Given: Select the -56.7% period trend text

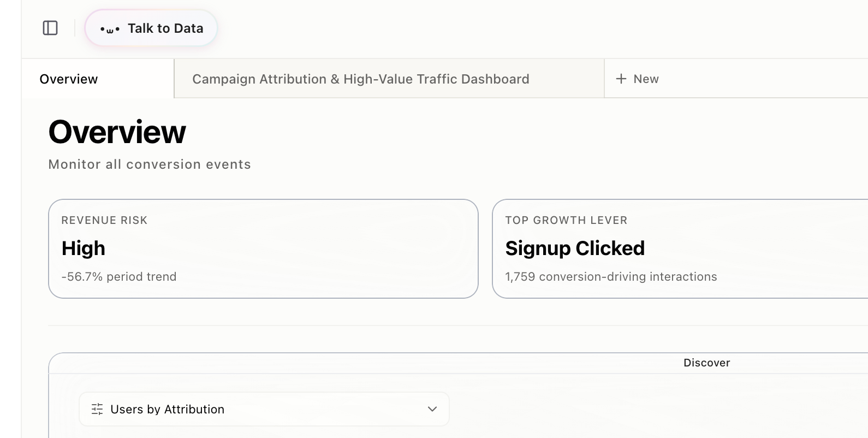Looking at the screenshot, I should click(x=119, y=277).
